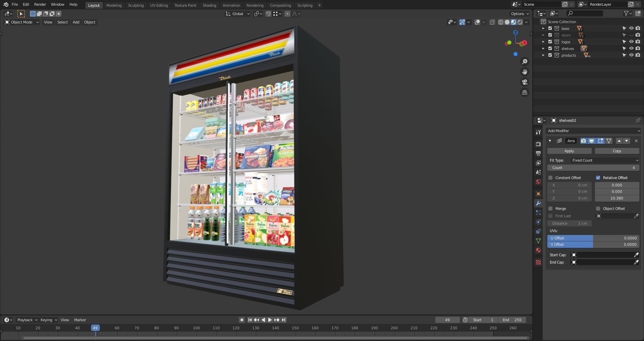644x341 pixels.
Task: Uncheck the base collection checkbox
Action: [x=550, y=29]
